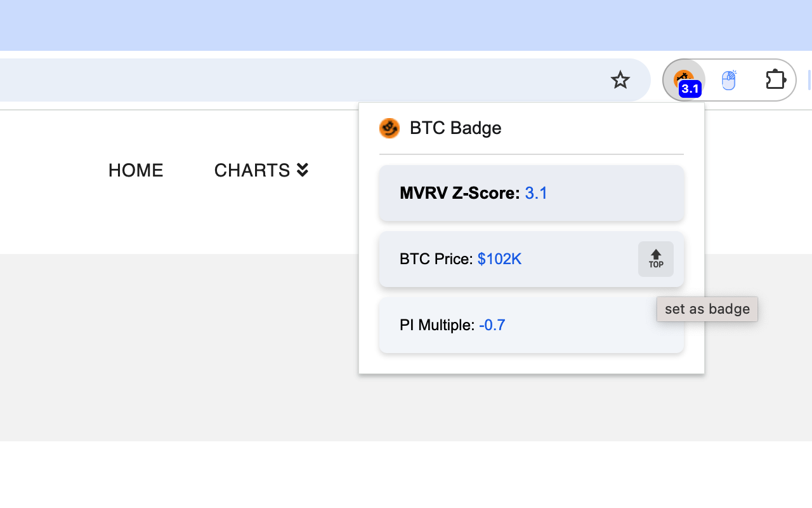This screenshot has height=508, width=812.
Task: Open the CHARTS navigation tab
Action: (252, 170)
